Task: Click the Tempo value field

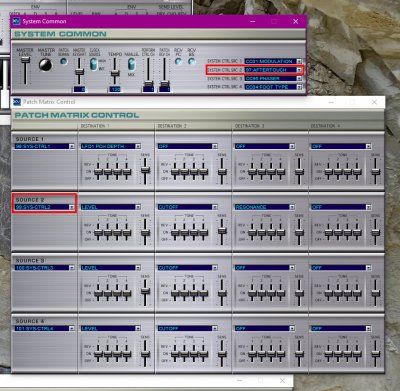Action: [x=115, y=89]
